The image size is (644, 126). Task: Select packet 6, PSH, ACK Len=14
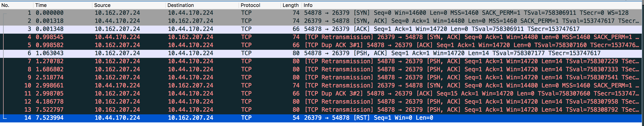click(322, 53)
